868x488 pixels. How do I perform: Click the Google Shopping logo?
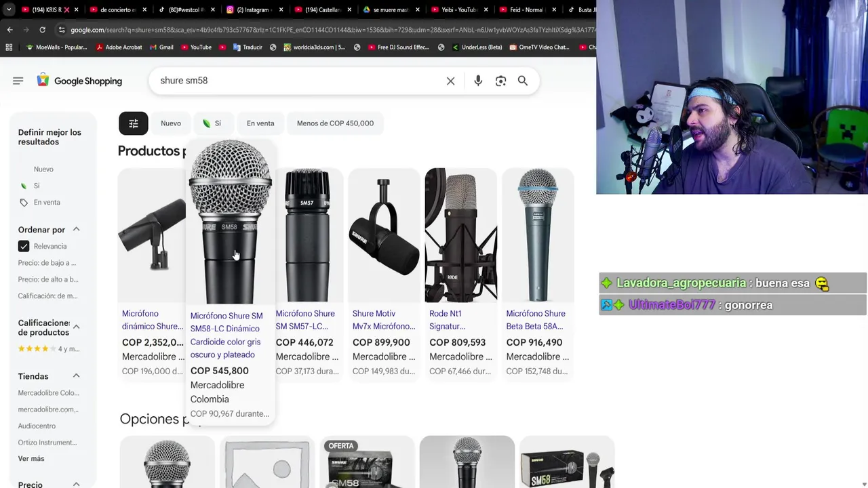click(x=79, y=81)
